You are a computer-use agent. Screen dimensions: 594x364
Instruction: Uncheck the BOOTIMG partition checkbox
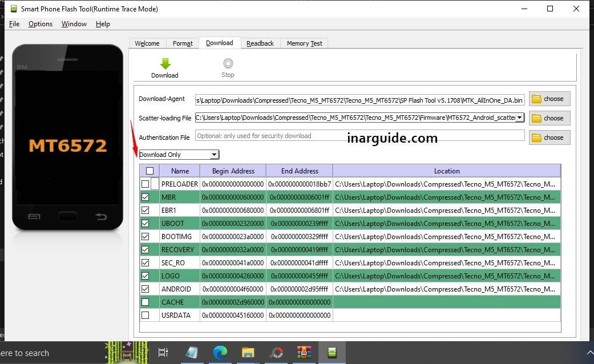click(x=145, y=236)
